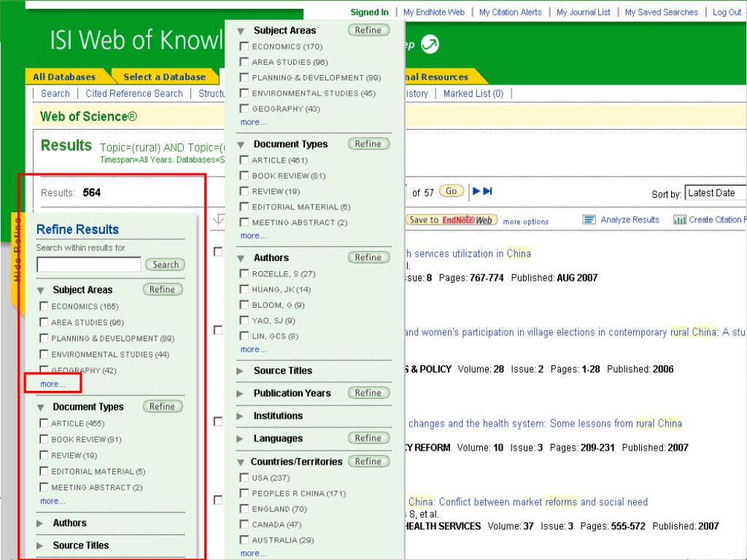Open My EndNote Web link
This screenshot has height=560, width=747.
(x=433, y=12)
